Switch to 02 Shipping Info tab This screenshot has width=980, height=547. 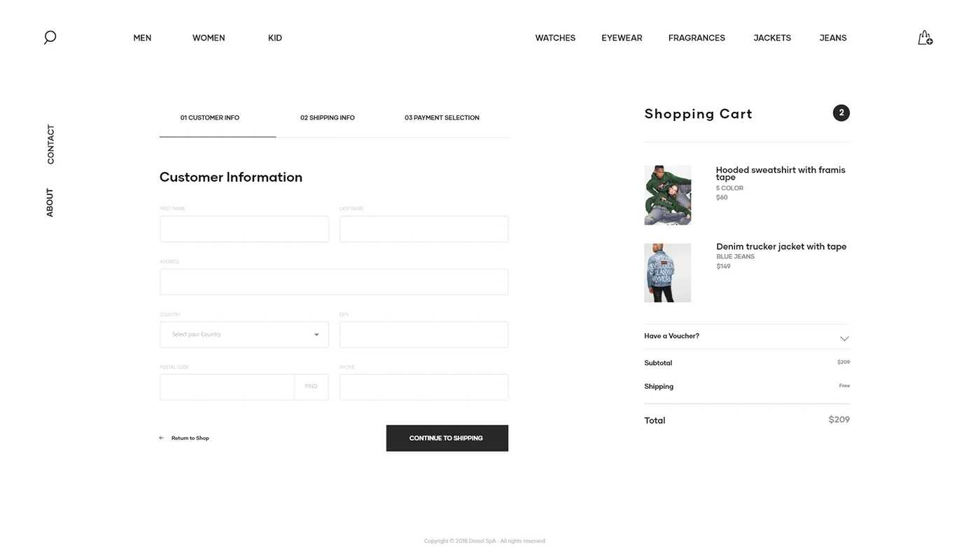(327, 118)
